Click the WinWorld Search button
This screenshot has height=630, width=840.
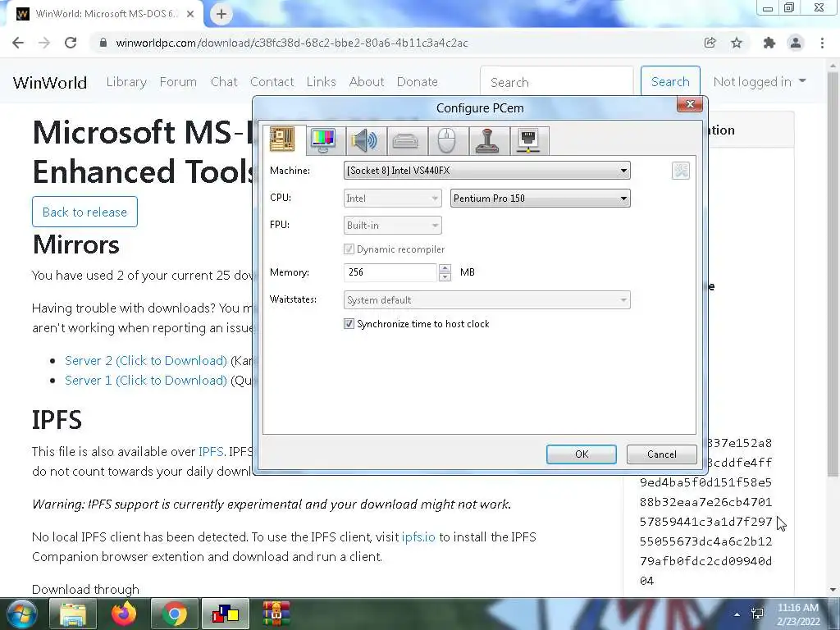(x=670, y=82)
